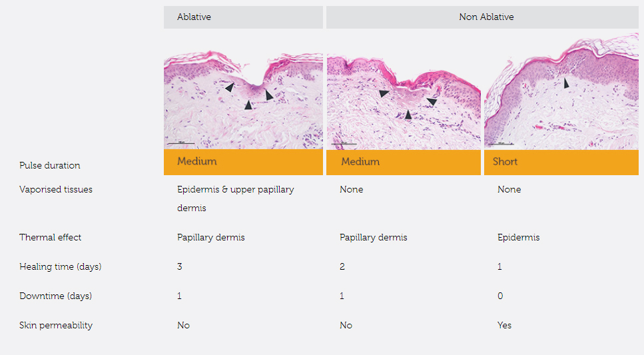Select the Healing time (days) row label
Viewport: 644px width, 355px height.
click(x=61, y=266)
